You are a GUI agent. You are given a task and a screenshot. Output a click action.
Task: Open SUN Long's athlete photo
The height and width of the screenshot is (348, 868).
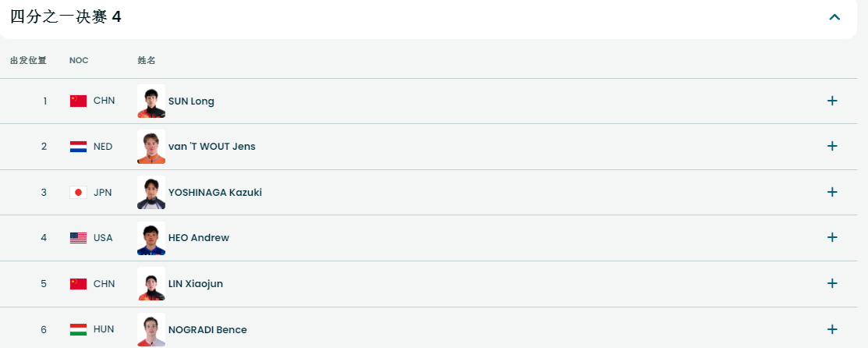tap(151, 101)
